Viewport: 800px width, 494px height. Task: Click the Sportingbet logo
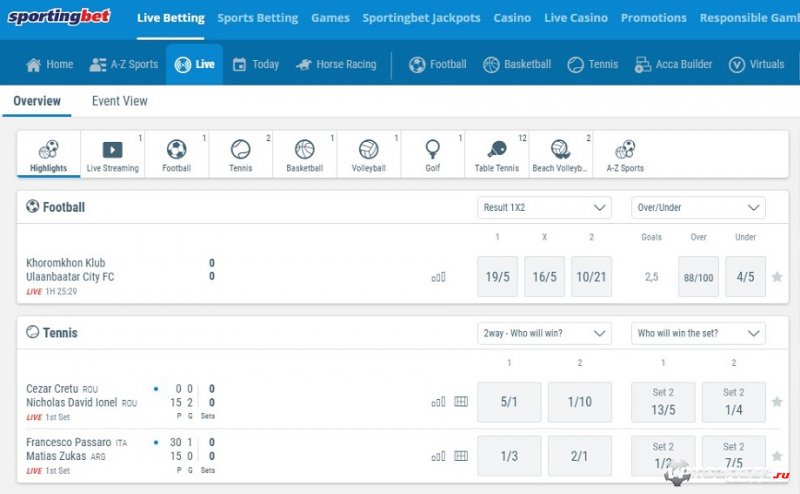[x=59, y=17]
